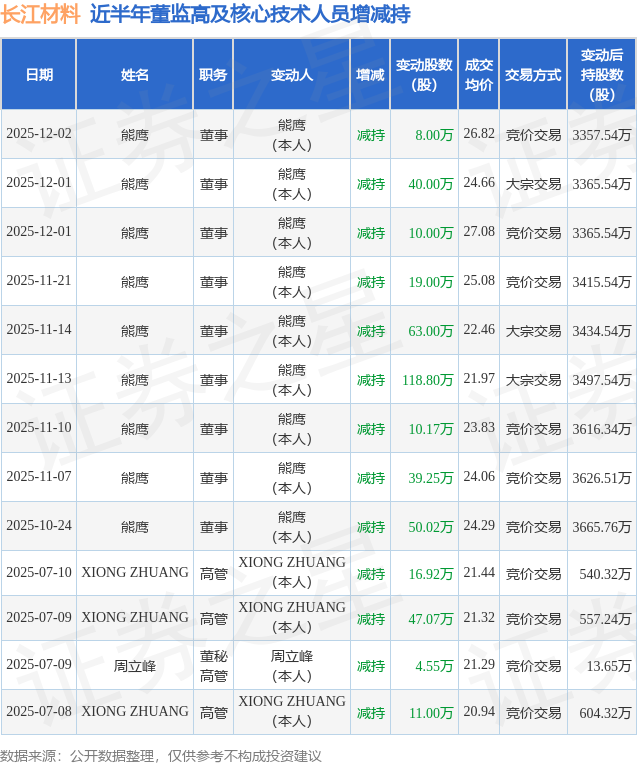Screen dimensions: 637x765
Task: Click holdings value 3616.34万
Action: coord(601,429)
